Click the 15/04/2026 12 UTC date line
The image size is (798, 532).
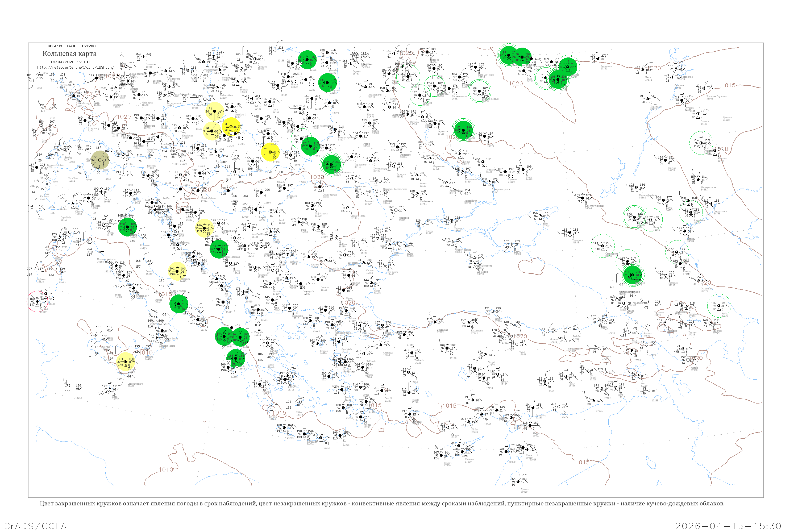pyautogui.click(x=70, y=62)
